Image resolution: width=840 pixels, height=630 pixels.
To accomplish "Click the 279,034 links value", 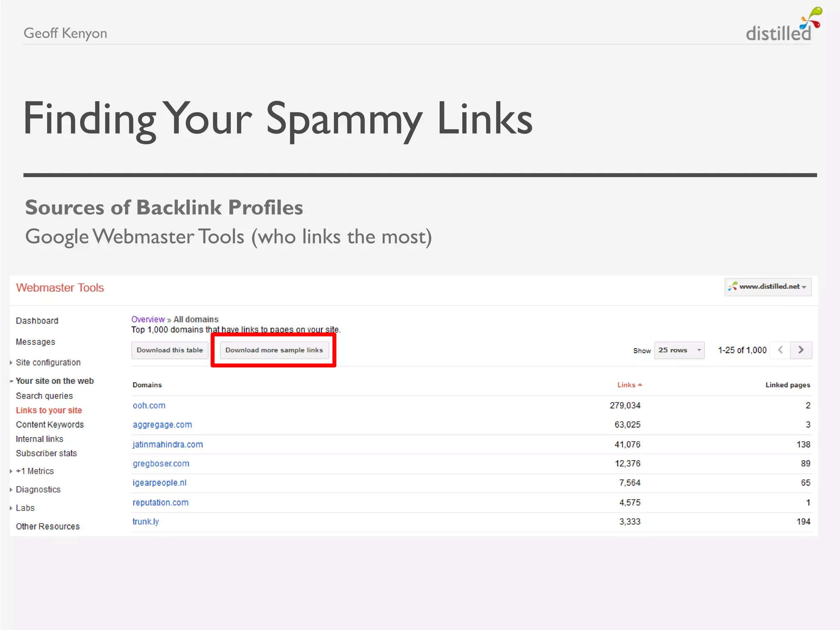I will point(625,406).
